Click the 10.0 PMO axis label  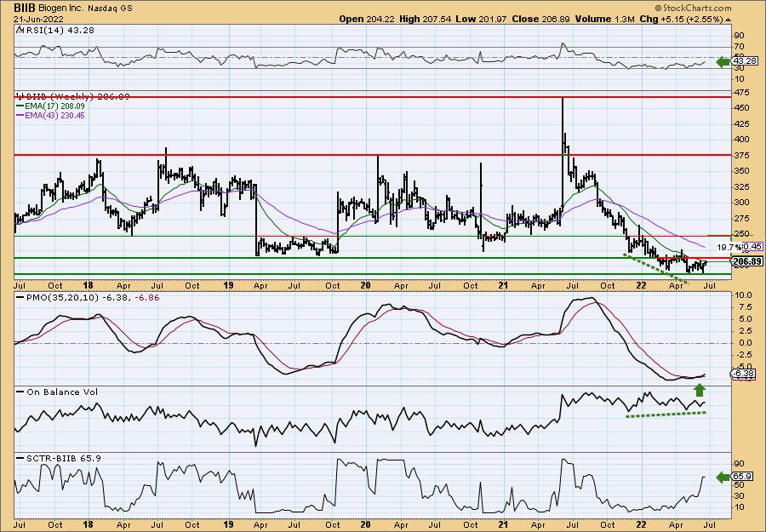(x=742, y=295)
